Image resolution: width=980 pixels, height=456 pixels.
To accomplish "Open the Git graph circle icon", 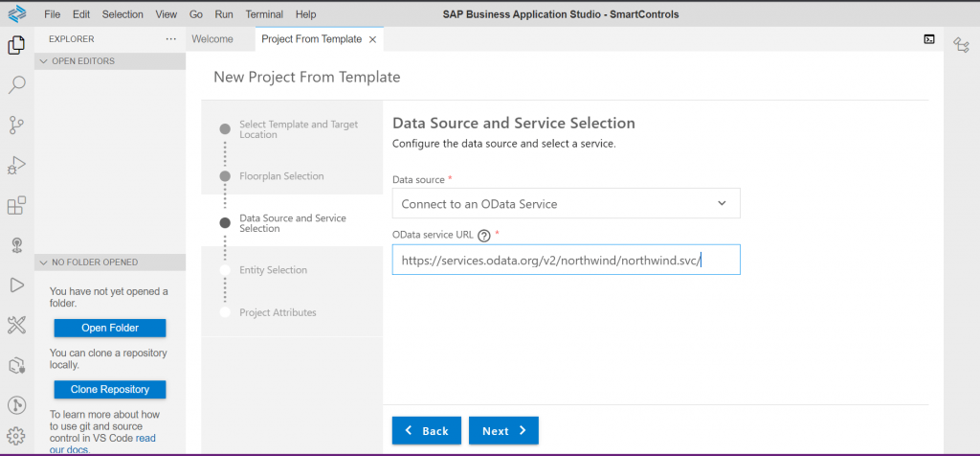I will (16, 405).
